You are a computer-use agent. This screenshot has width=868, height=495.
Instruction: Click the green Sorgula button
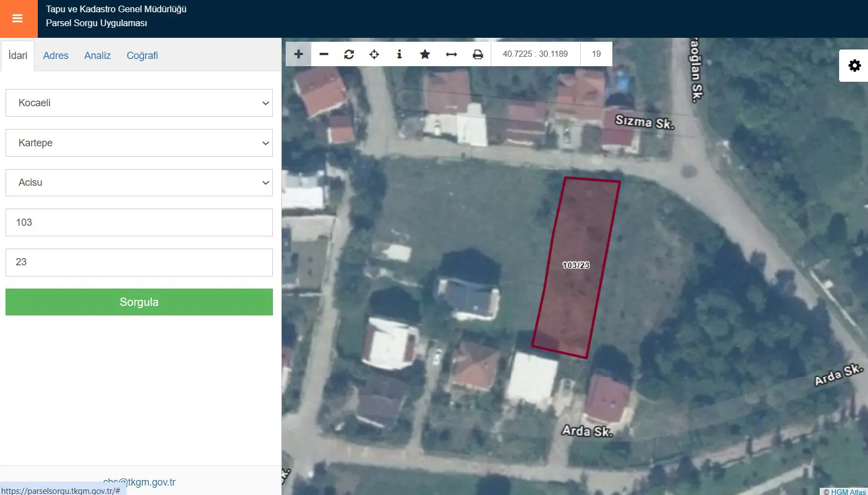tap(139, 302)
